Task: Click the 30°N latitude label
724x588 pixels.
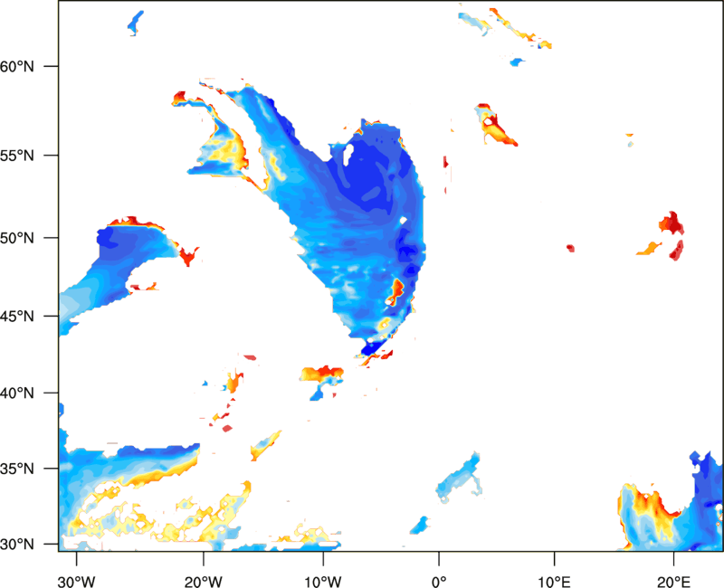Action: tap(17, 545)
